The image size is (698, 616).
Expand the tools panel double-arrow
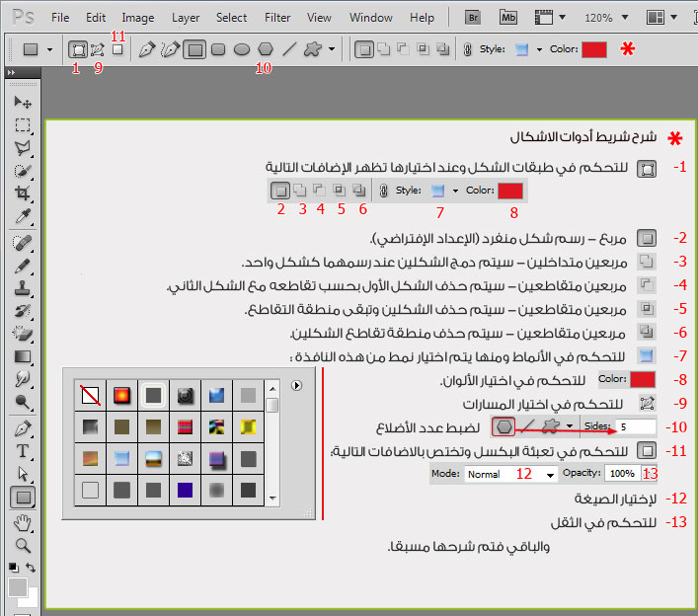pyautogui.click(x=12, y=72)
